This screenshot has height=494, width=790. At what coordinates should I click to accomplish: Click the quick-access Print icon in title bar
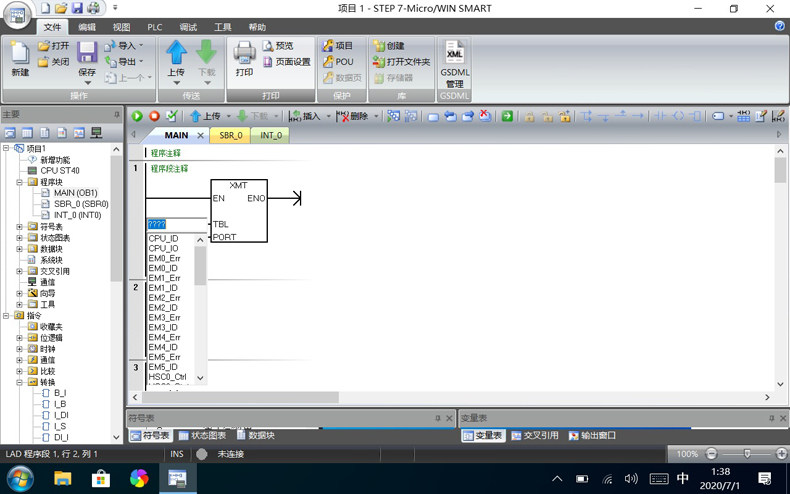93,8
